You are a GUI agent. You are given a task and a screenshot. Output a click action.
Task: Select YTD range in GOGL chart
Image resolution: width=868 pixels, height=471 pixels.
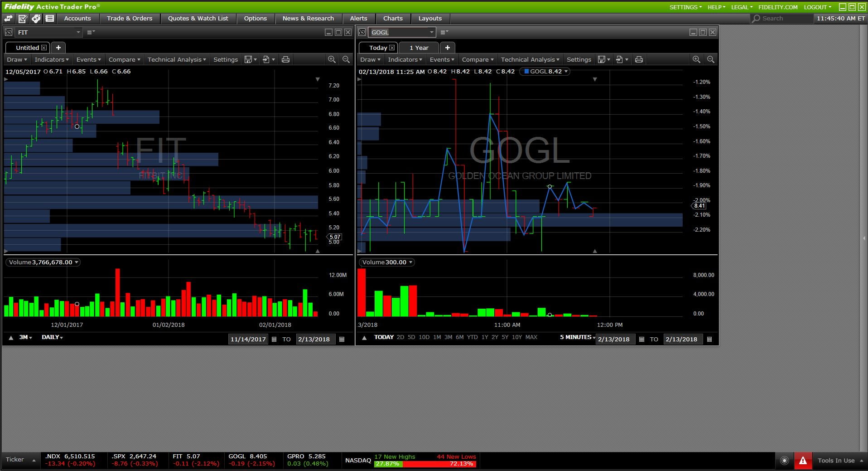(x=473, y=337)
